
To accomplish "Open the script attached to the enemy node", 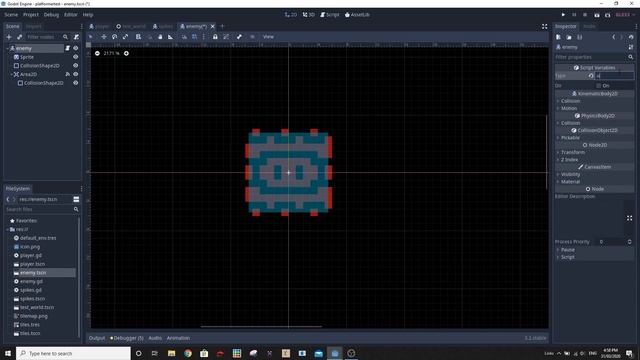I will 68,48.
